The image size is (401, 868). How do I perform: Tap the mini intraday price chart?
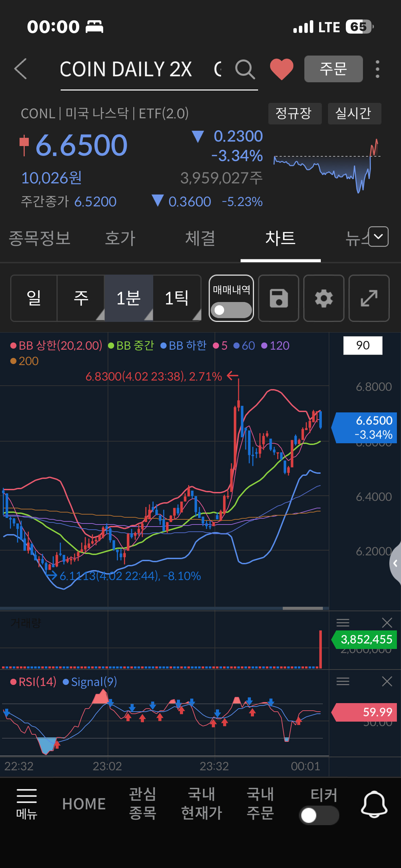tap(327, 166)
